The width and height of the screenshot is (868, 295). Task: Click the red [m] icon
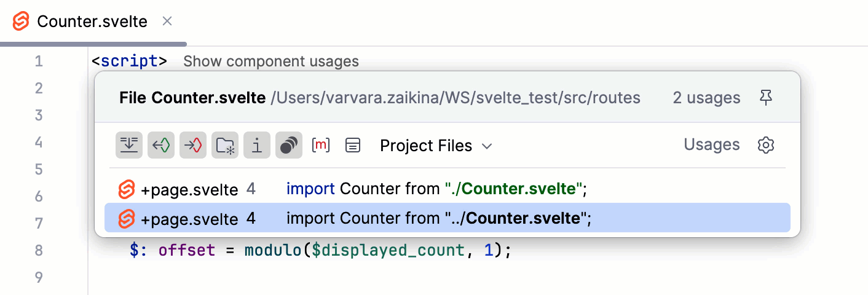tap(321, 146)
